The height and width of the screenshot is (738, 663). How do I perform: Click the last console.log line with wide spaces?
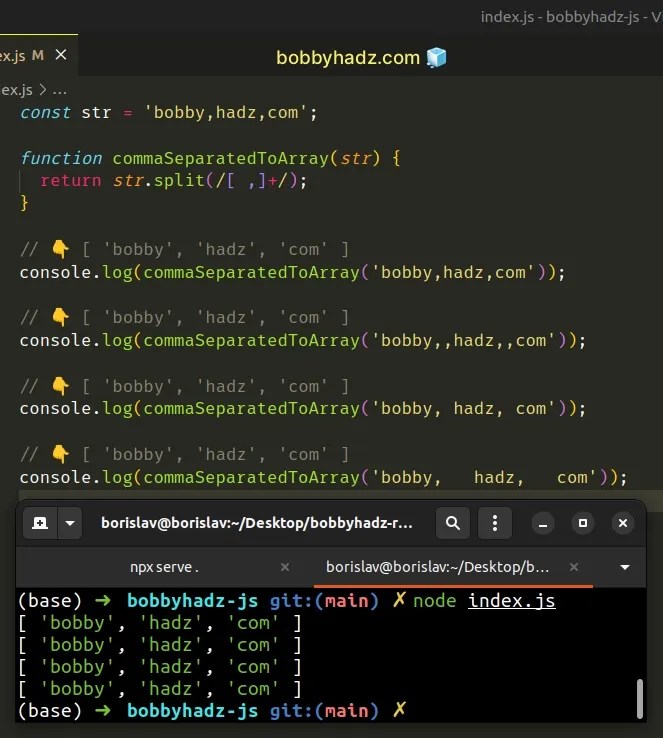(323, 478)
